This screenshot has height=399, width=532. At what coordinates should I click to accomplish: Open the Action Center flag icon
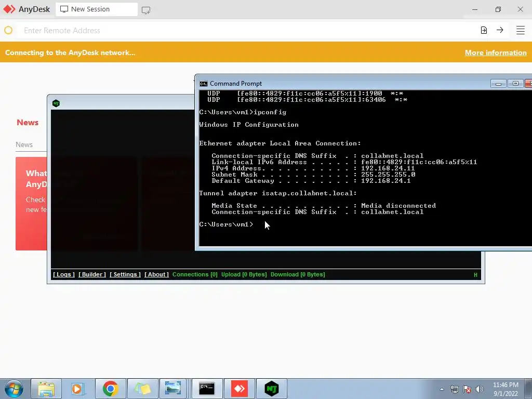pyautogui.click(x=467, y=389)
